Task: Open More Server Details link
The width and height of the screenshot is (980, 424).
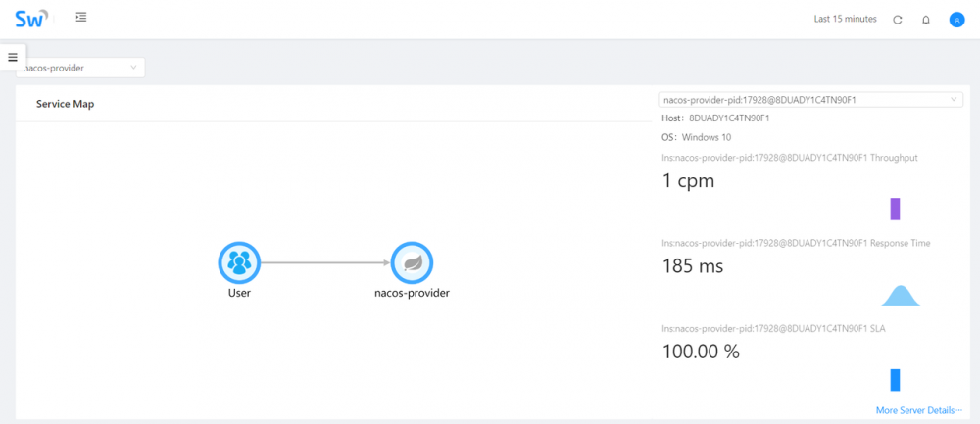Action: coord(918,410)
